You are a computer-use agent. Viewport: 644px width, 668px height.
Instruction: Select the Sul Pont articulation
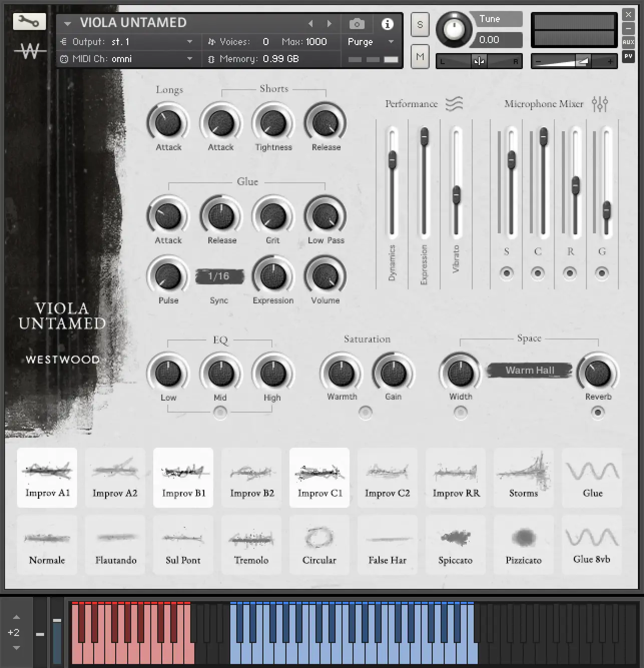(x=183, y=545)
